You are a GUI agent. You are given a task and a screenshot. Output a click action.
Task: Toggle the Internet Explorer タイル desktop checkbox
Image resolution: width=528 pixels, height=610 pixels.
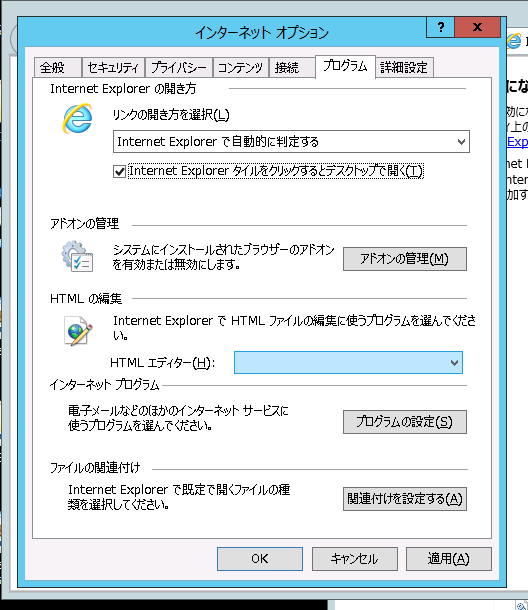tap(119, 171)
